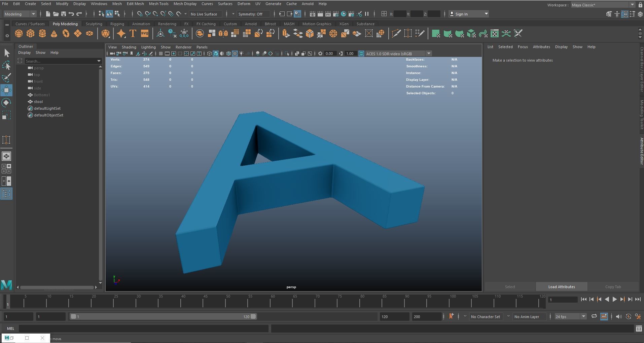Screen dimensions: 644x343
Task: Toggle the Outliner panel button in the toolbox
Action: tap(6, 194)
